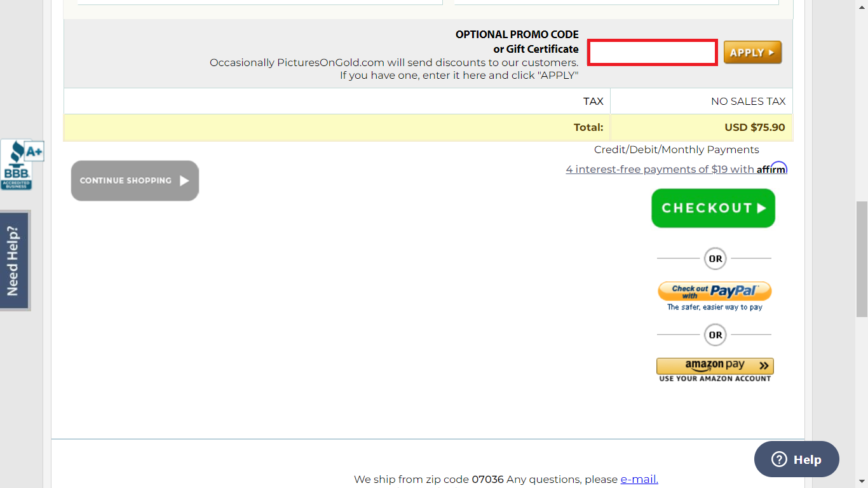Viewport: 868px width, 488px height.
Task: Click the arrow icon on CONTINUE SHOPPING button
Action: (185, 180)
